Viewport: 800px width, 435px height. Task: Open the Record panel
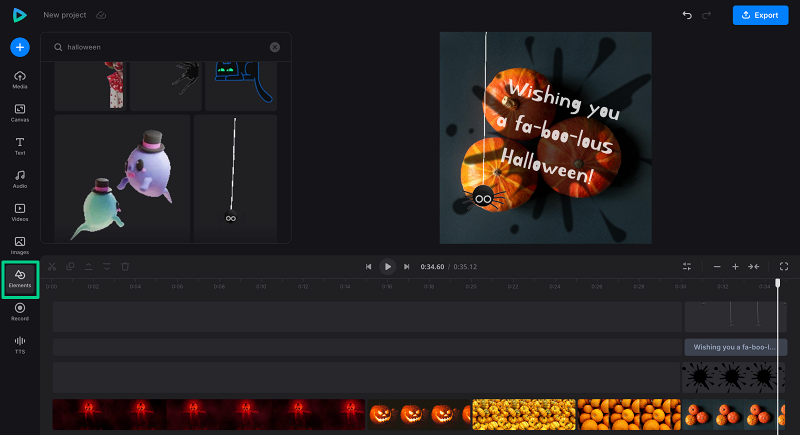pyautogui.click(x=20, y=312)
